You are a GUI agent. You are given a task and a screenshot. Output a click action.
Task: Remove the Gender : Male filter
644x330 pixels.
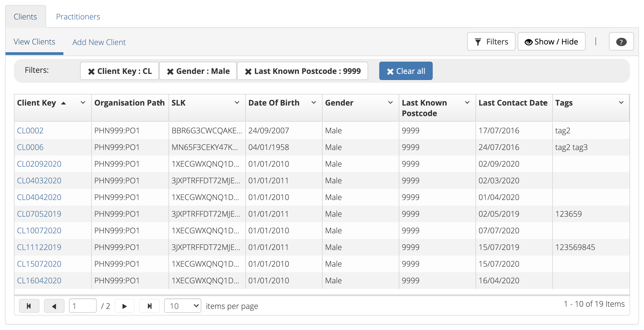click(198, 71)
